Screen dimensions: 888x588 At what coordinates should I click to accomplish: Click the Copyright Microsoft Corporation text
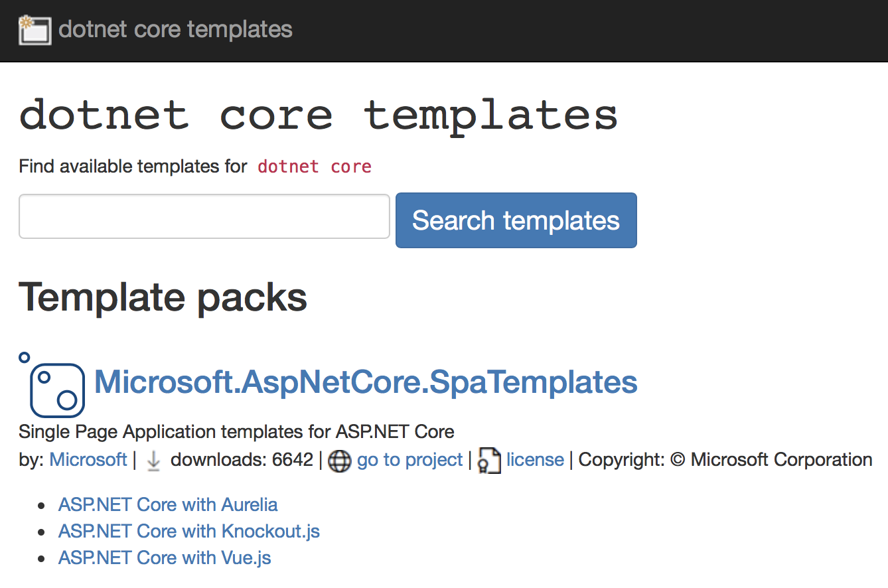click(x=725, y=459)
